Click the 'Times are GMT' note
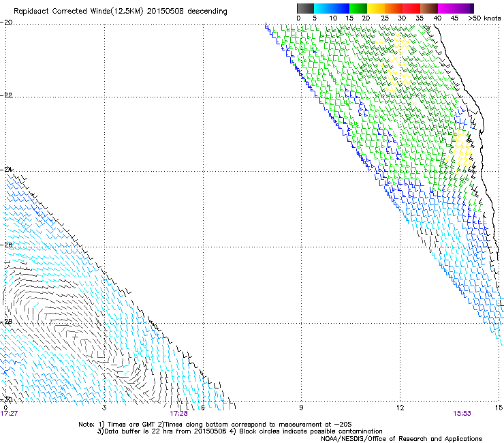Viewport: 504px width, 443px height. point(131,425)
